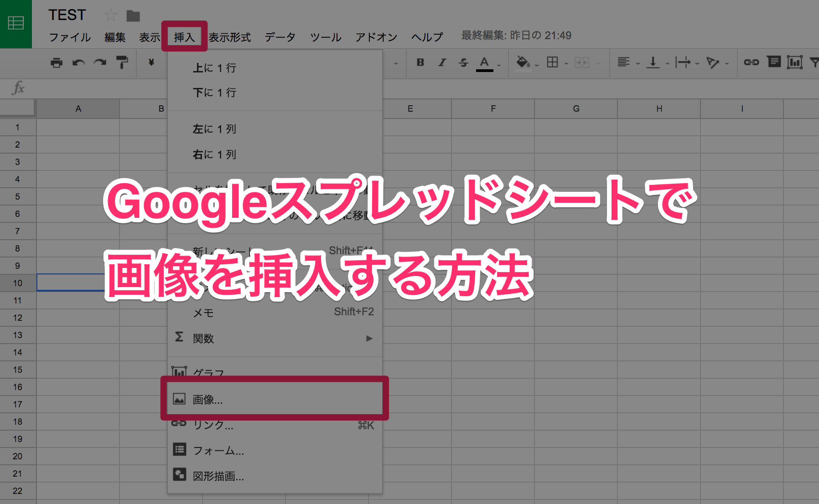Open text rotation dropdown
819x504 pixels.
[717, 62]
